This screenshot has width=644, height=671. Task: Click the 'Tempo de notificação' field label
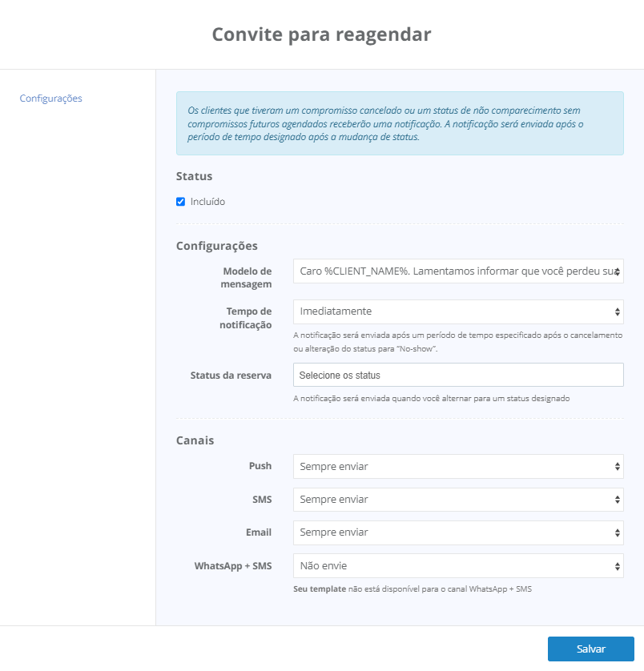pos(248,317)
